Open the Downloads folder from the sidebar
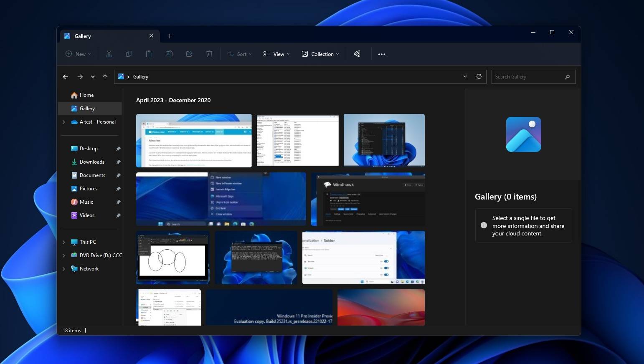The height and width of the screenshot is (364, 644). coord(91,162)
